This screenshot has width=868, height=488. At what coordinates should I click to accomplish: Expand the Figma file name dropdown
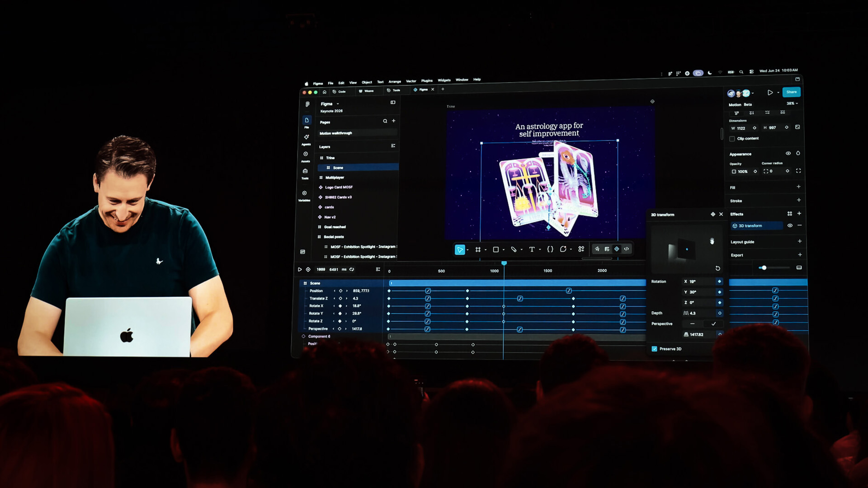(338, 104)
